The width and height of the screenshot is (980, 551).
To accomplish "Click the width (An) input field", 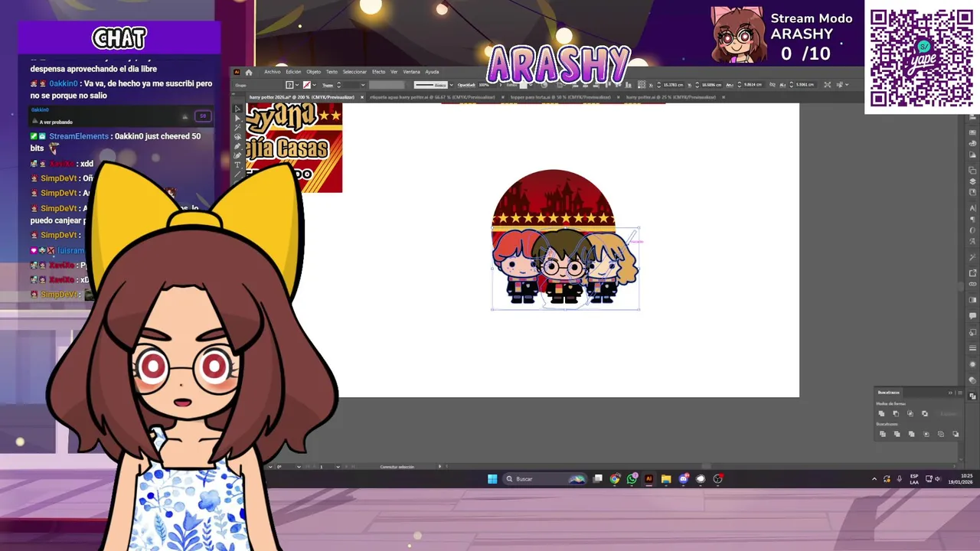I will pos(753,84).
